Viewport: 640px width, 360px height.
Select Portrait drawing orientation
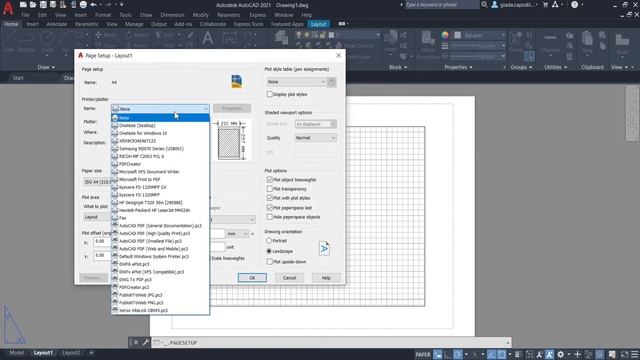point(269,241)
